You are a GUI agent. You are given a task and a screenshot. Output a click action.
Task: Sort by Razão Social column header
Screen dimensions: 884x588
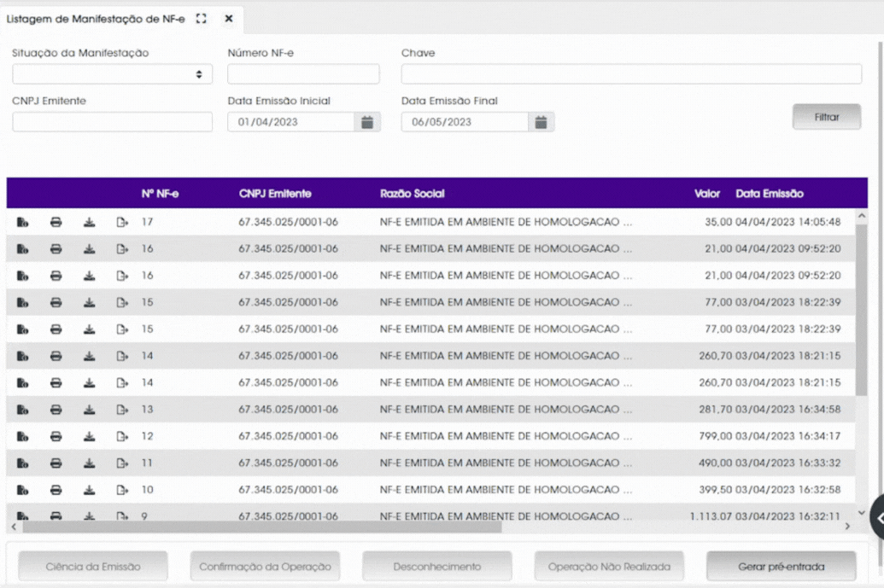pos(413,194)
